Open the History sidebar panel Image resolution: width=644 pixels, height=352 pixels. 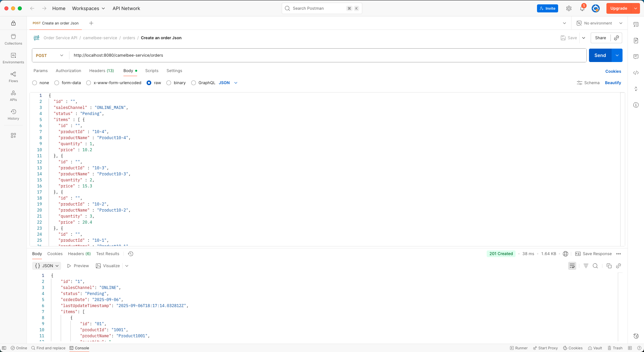(13, 114)
